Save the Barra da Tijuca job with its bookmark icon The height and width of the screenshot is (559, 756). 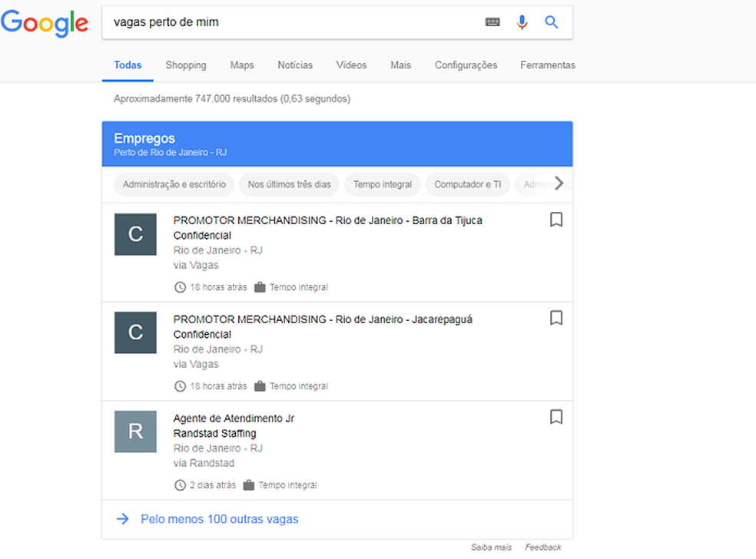click(x=556, y=220)
